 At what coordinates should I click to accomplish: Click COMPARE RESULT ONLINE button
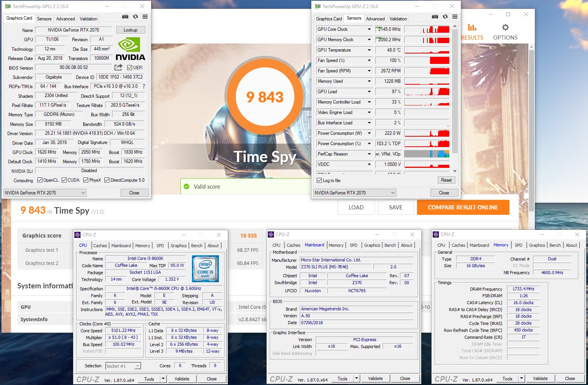pyautogui.click(x=463, y=207)
